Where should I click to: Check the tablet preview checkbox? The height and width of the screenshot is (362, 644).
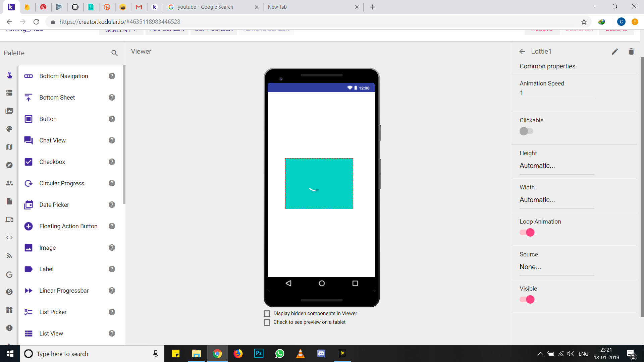[267, 322]
